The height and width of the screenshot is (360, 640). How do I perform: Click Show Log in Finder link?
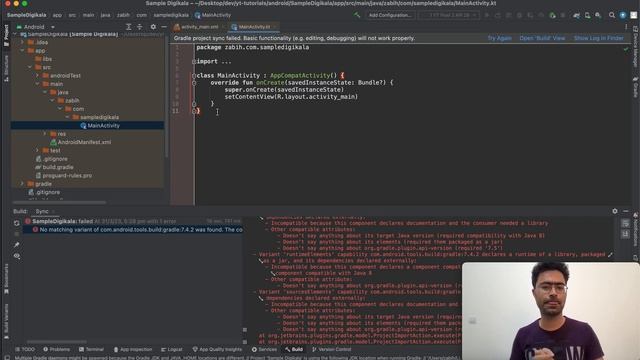click(x=598, y=38)
